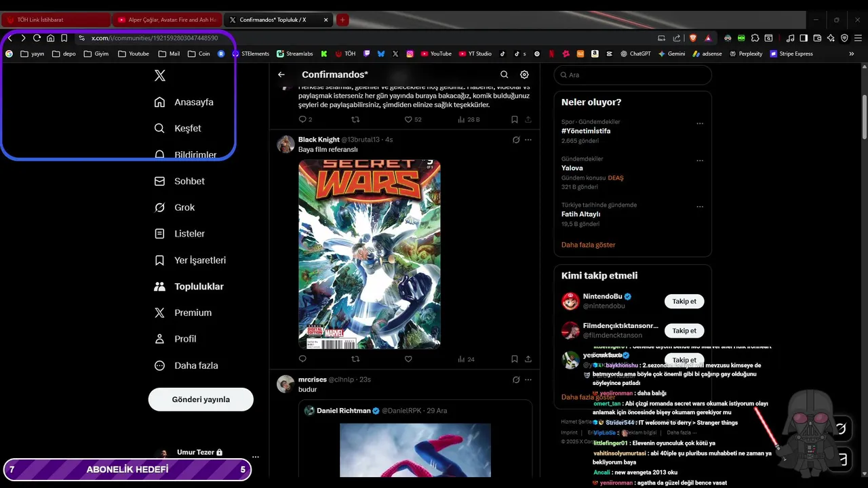The height and width of the screenshot is (488, 868).
Task: Search within the Confirmandos community
Action: (x=504, y=75)
